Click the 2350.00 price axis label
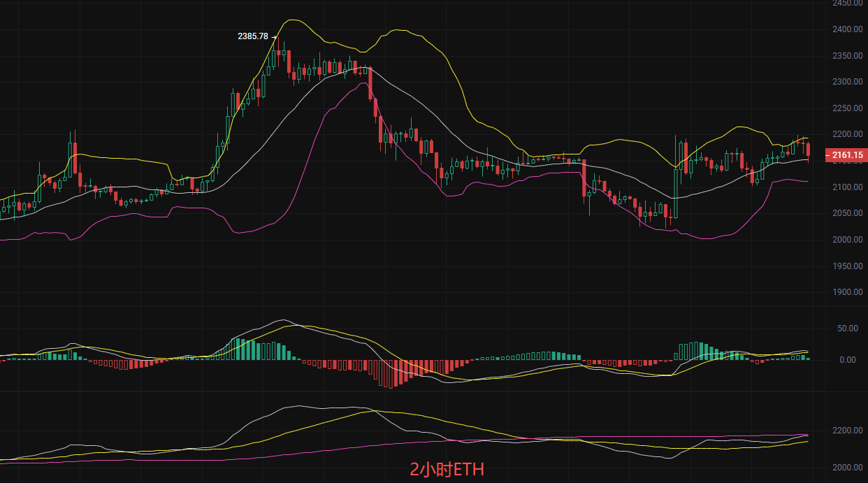The image size is (868, 483). coord(847,56)
